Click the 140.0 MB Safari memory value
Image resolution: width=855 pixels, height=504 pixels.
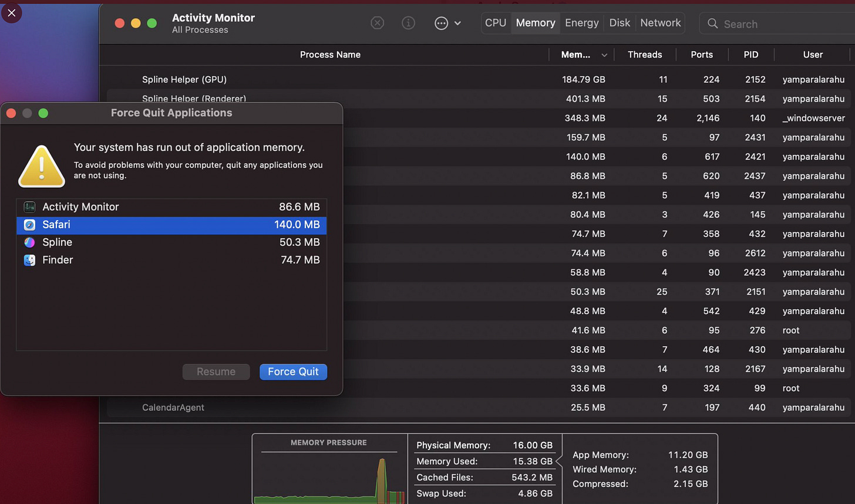[297, 225]
